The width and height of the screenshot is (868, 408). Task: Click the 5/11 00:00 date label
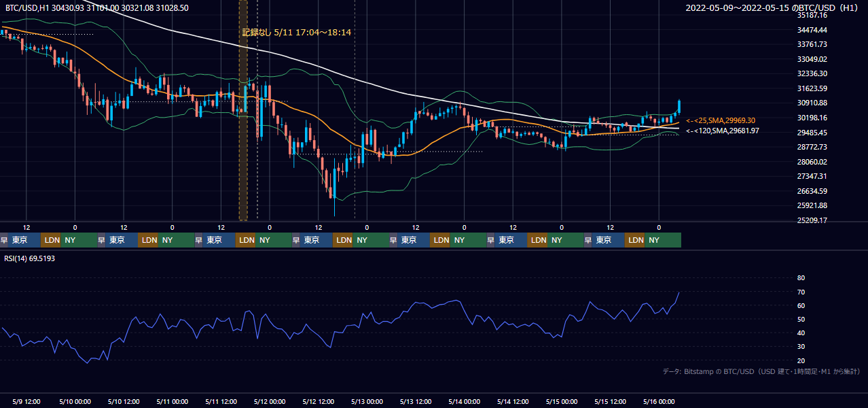172,401
